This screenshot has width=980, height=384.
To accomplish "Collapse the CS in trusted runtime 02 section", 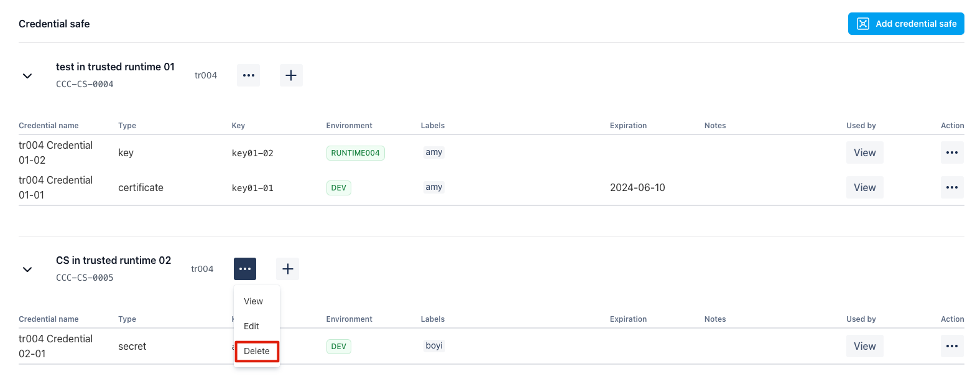I will tap(27, 269).
